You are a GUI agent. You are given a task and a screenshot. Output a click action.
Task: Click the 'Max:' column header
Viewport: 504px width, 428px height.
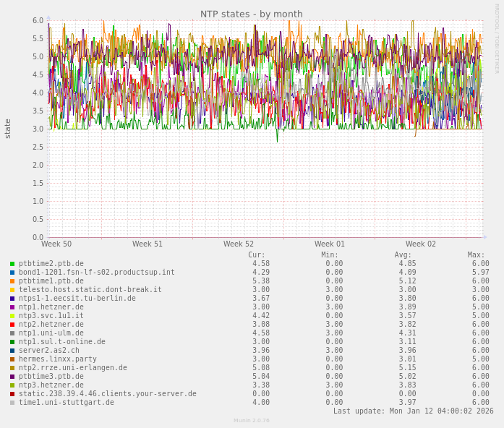[476, 255]
